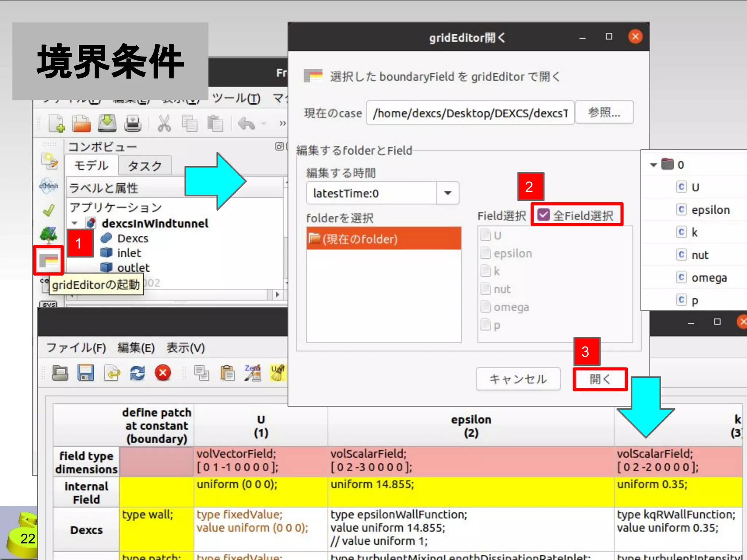Launch gridEditor from the left sidebar icon

pos(49,260)
